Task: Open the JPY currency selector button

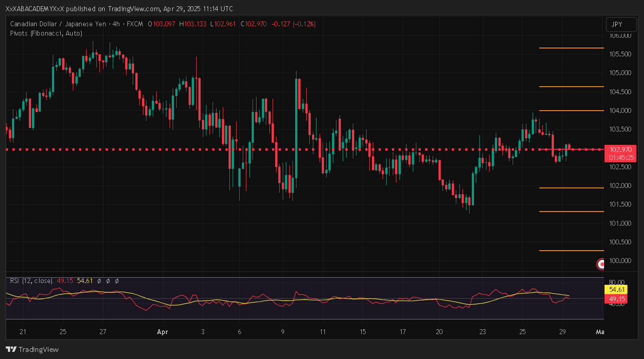Action: (617, 24)
